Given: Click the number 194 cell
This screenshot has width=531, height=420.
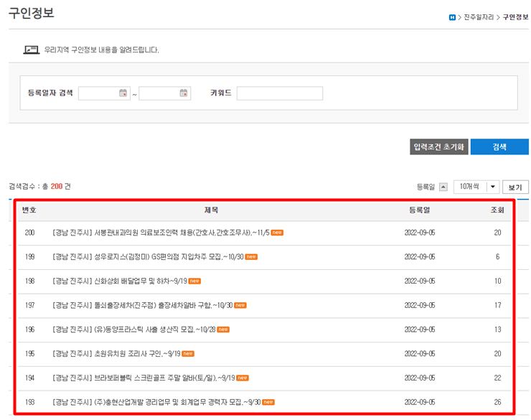Looking at the screenshot, I should tap(30, 378).
